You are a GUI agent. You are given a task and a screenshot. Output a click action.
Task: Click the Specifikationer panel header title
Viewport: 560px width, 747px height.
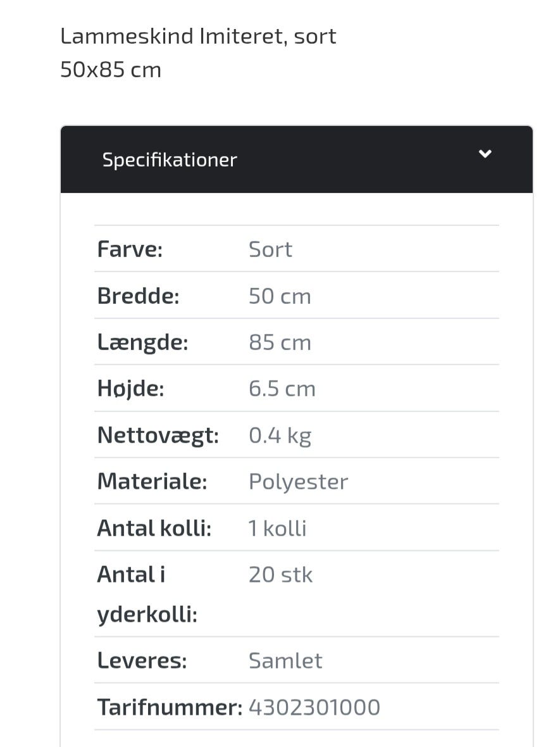click(170, 160)
